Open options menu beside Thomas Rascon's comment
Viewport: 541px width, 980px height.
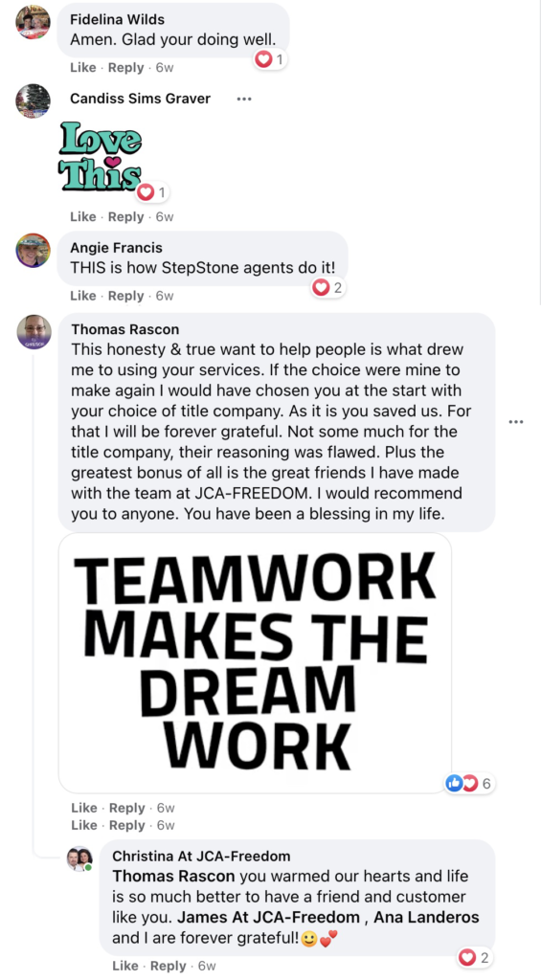coord(516,422)
